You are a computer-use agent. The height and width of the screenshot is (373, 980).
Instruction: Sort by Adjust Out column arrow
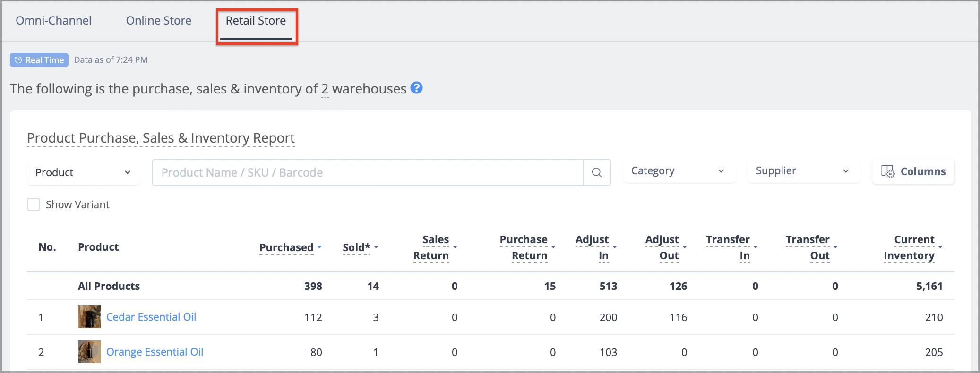[x=685, y=247]
